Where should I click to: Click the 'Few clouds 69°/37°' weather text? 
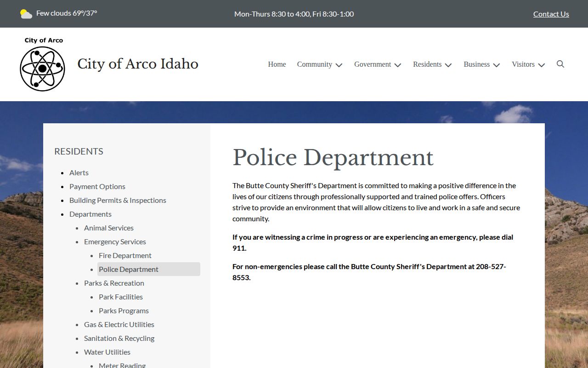coord(67,13)
